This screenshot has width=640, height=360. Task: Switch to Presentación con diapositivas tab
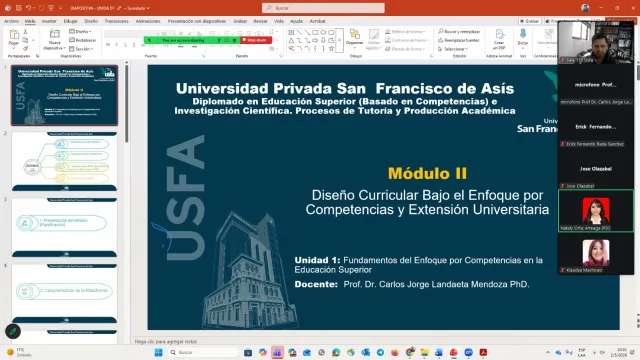tap(197, 21)
